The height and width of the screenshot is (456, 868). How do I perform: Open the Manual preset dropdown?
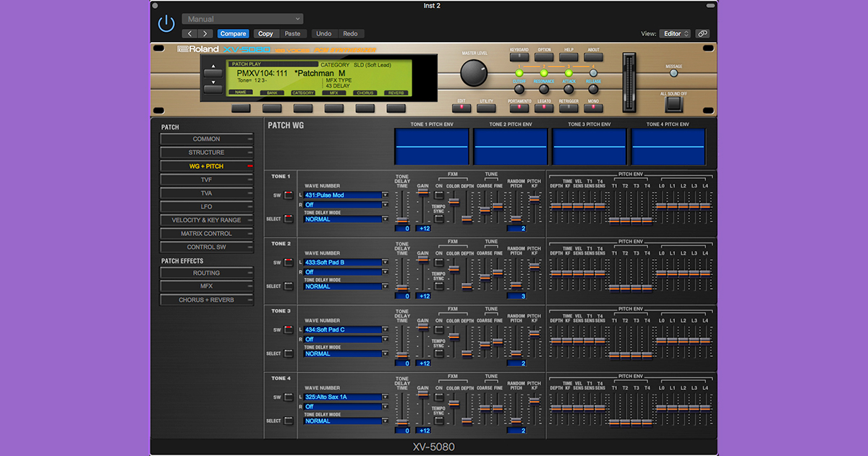pyautogui.click(x=242, y=19)
